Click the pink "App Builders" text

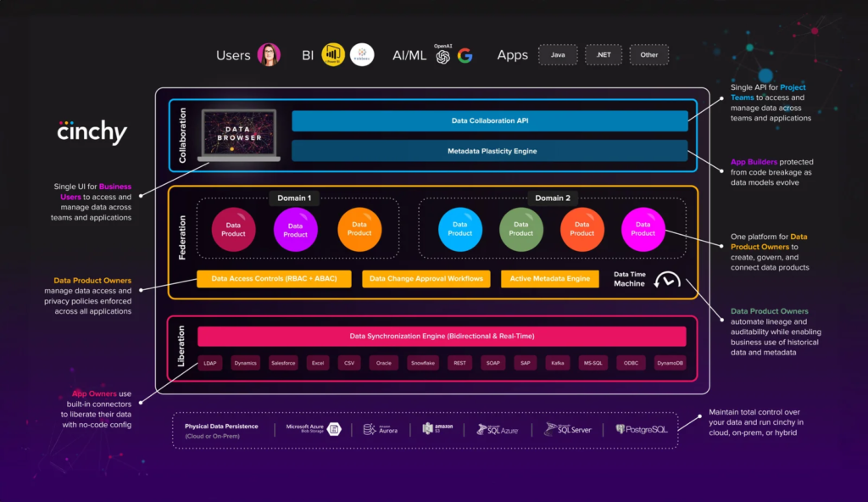point(754,162)
